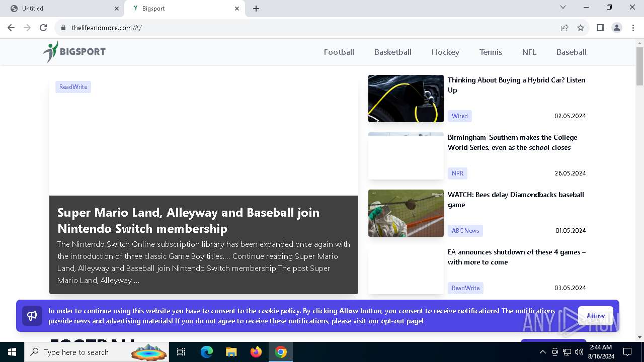Open Bees delay Diamondbacks article

pos(516,200)
